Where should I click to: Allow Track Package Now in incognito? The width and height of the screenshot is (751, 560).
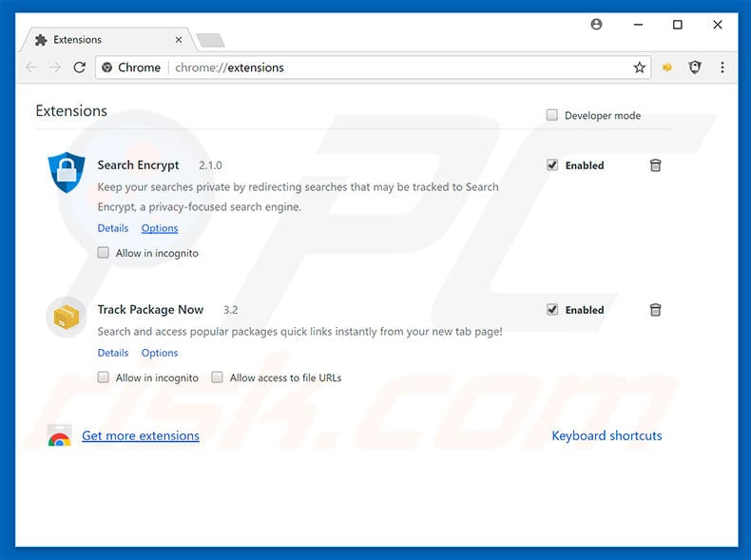click(x=103, y=377)
